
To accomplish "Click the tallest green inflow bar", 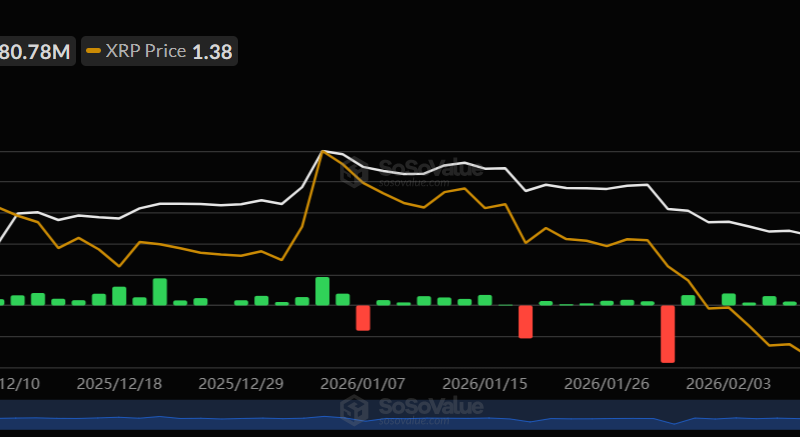I will [322, 291].
